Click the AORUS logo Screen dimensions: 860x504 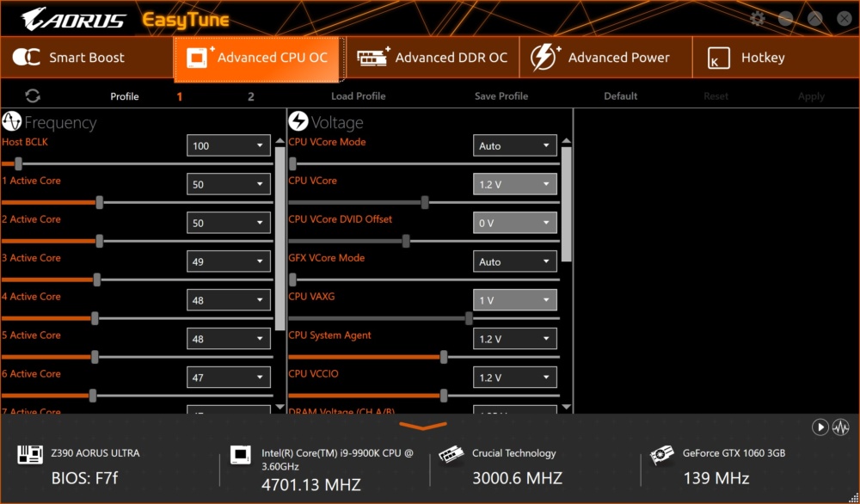coord(73,19)
